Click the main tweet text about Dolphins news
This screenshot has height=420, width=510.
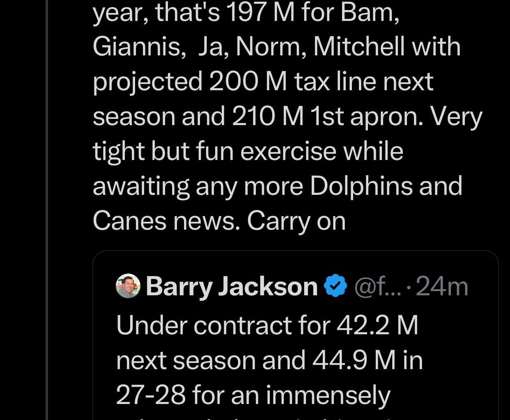pos(278,185)
